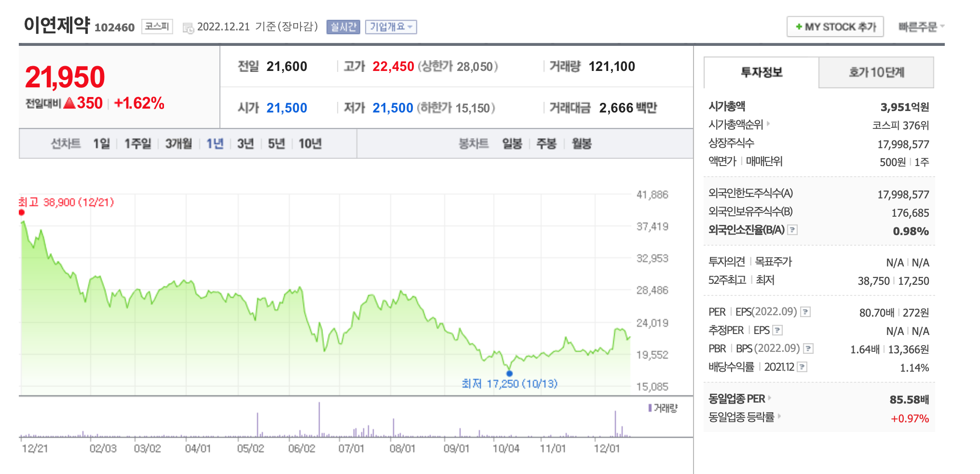This screenshot has height=474, width=980.
Task: Click the 상장주식수 value 17,998,577
Action: point(903,144)
